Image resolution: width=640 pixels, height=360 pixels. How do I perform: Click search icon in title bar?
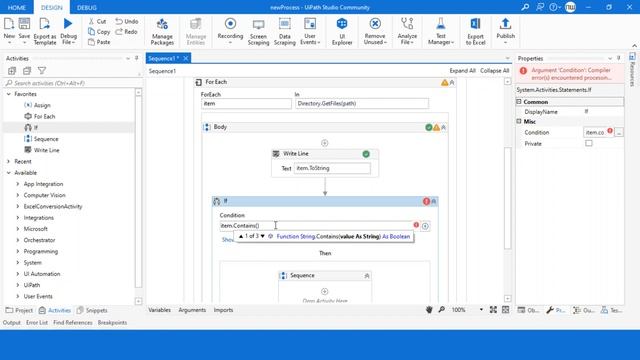pyautogui.click(x=525, y=7)
